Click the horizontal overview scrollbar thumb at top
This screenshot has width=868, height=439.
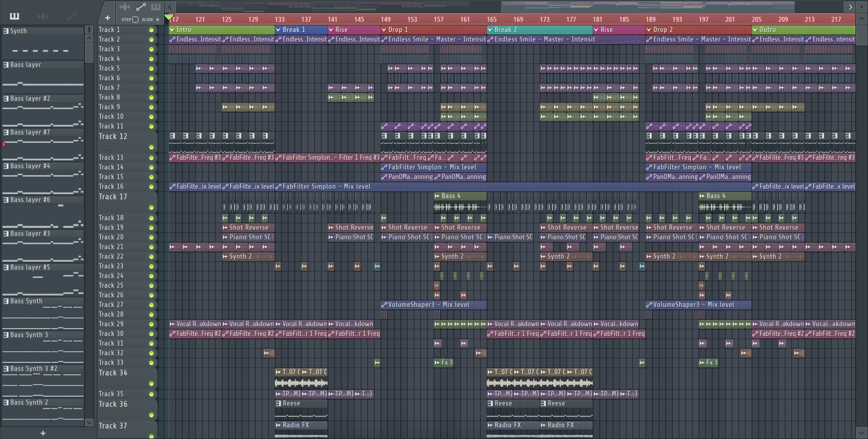click(x=648, y=6)
